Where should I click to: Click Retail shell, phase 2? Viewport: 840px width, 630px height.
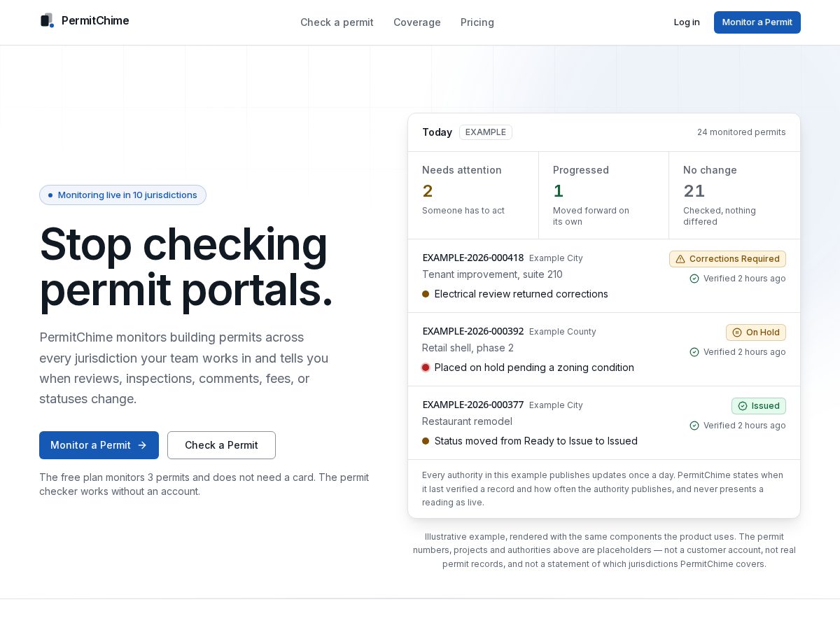point(468,348)
